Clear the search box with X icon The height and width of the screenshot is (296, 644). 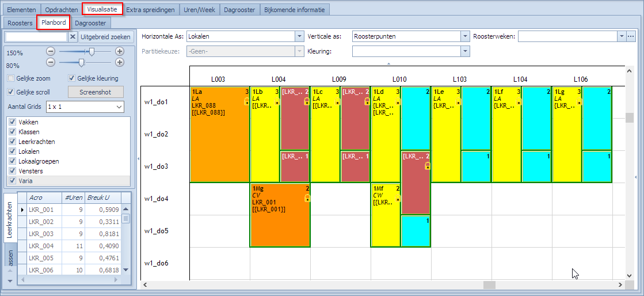[x=73, y=37]
